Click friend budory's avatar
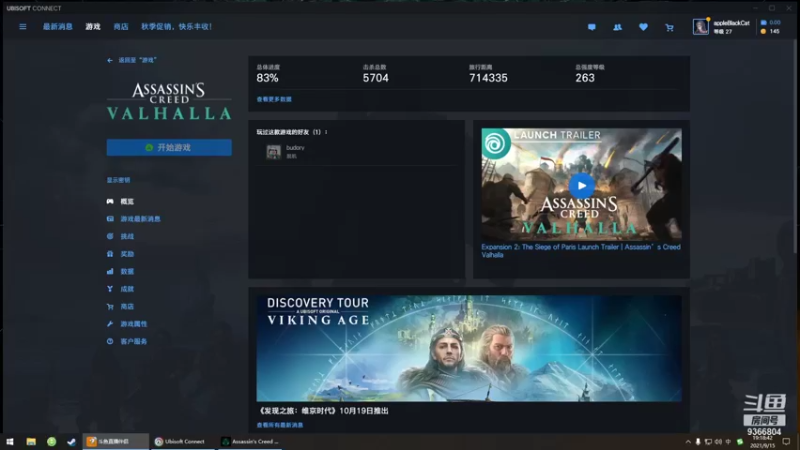This screenshot has height=450, width=800. [x=273, y=152]
